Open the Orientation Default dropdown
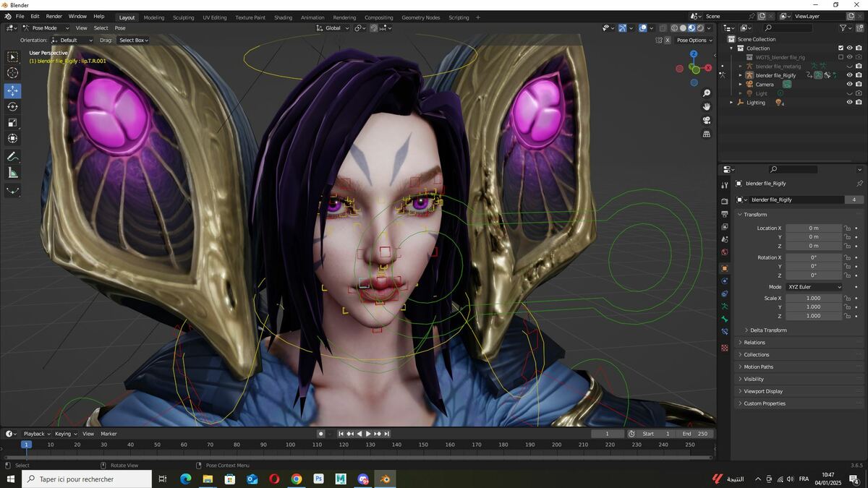Viewport: 868px width, 488px height. (x=72, y=40)
